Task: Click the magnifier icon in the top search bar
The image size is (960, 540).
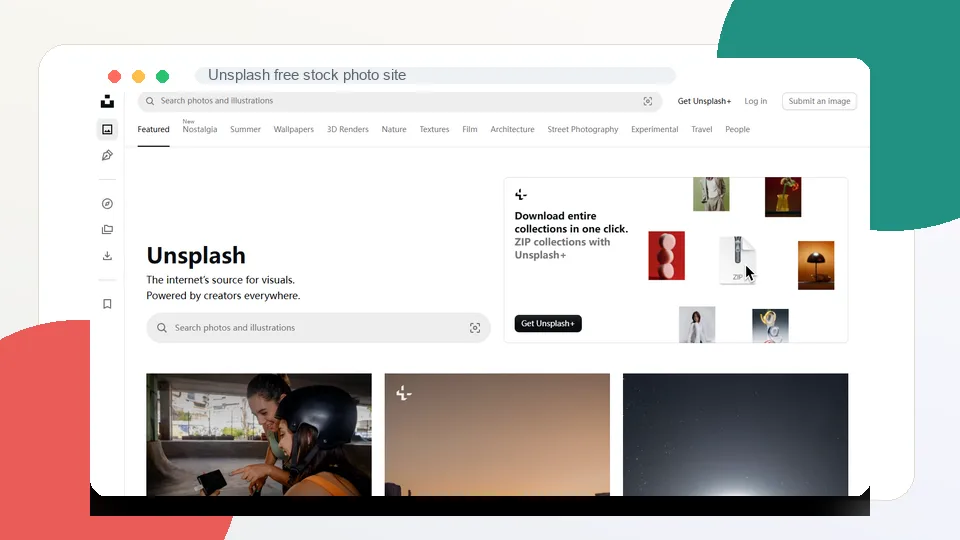Action: [150, 101]
